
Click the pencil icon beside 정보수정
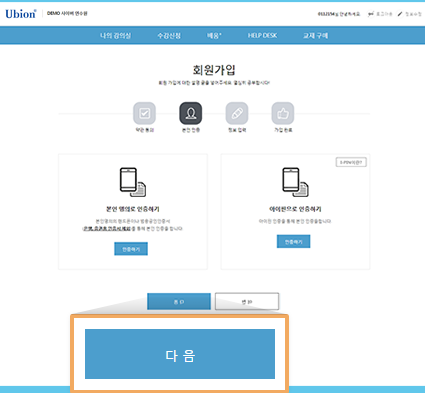(x=400, y=14)
